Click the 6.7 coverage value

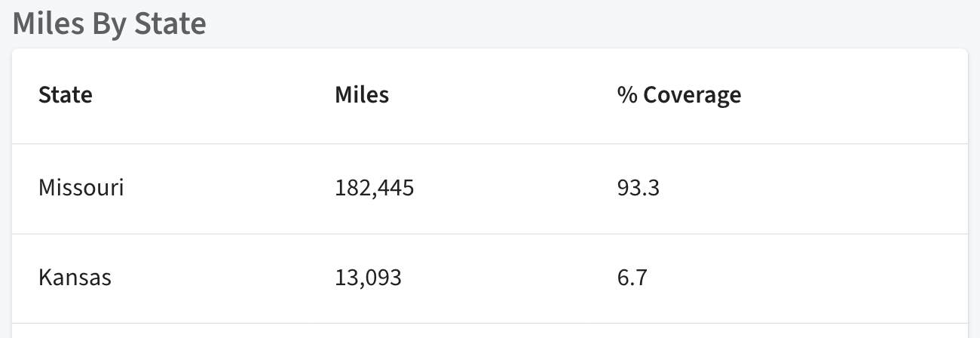click(632, 278)
